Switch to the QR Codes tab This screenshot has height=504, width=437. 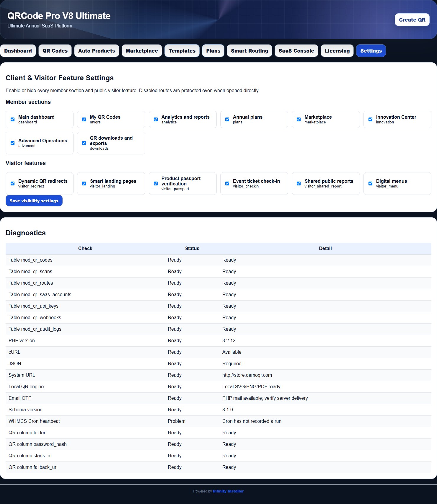(x=55, y=51)
